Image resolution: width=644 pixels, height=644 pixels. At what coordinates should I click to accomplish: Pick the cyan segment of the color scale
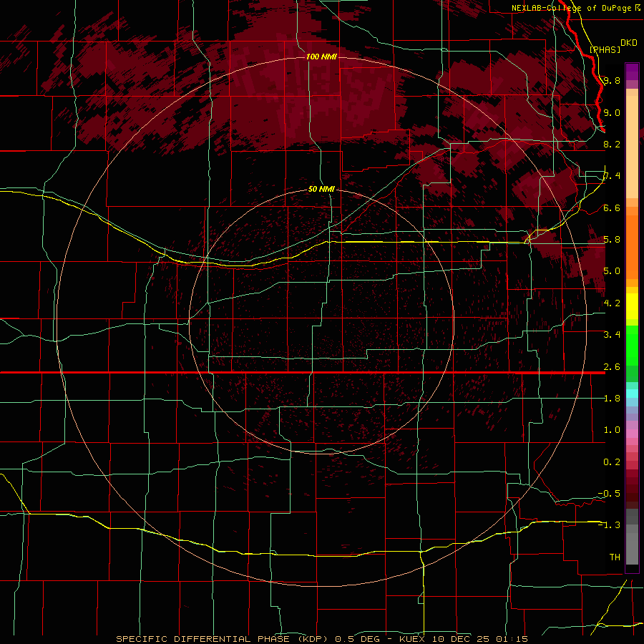click(632, 394)
